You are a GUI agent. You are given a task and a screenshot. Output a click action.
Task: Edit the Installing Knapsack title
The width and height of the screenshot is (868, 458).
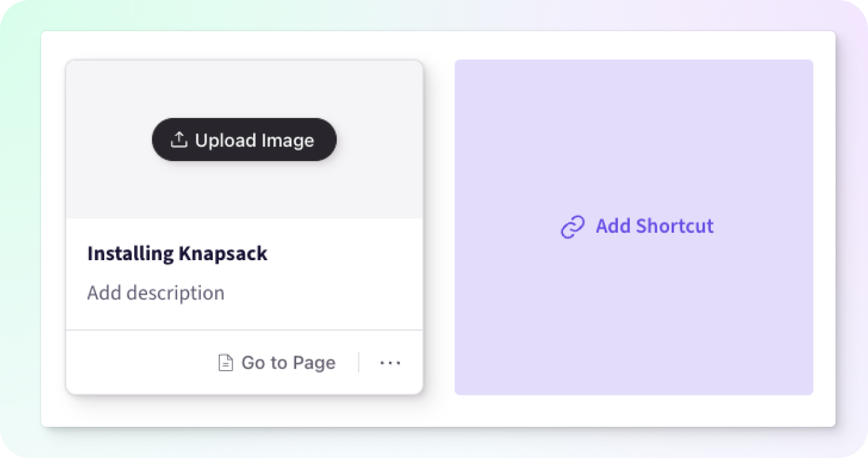point(177,254)
